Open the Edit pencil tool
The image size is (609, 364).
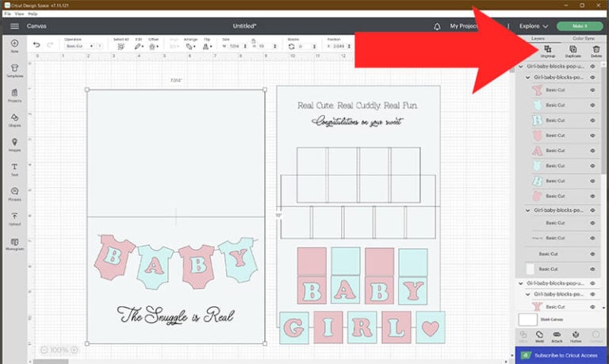point(137,46)
